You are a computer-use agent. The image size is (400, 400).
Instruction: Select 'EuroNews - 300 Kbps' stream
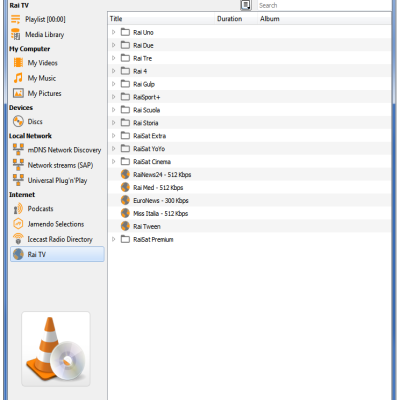pyautogui.click(x=161, y=200)
